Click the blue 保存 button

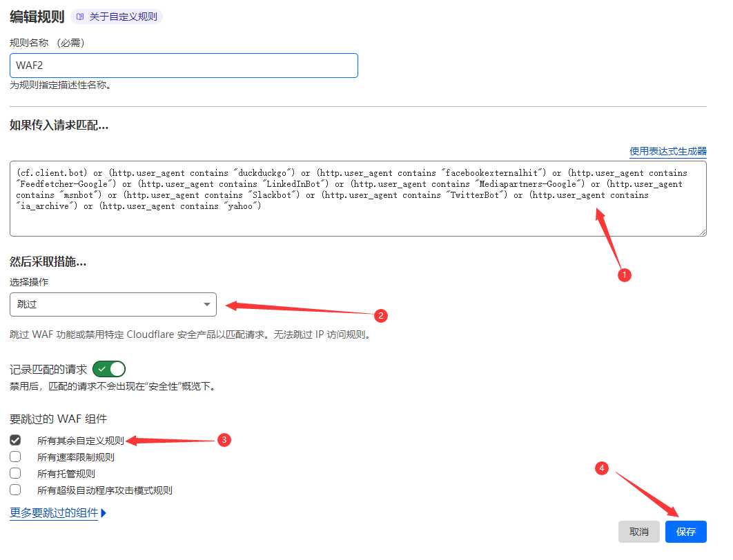coord(685,532)
